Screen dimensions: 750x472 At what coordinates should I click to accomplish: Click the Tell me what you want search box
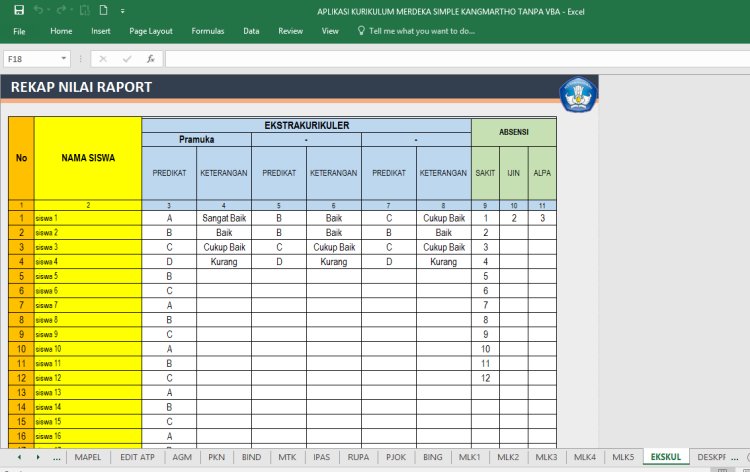point(420,31)
